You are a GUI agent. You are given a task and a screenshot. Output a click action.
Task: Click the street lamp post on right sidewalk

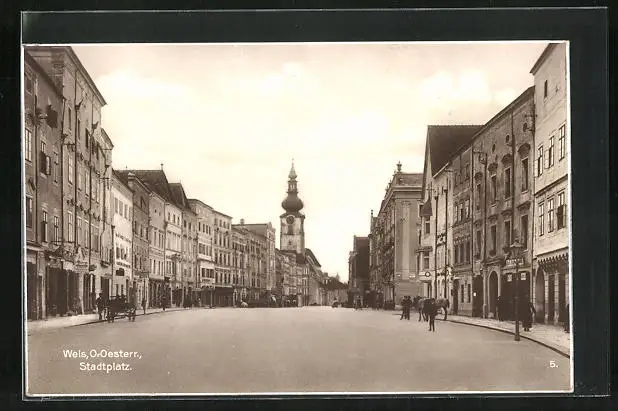[517, 291]
